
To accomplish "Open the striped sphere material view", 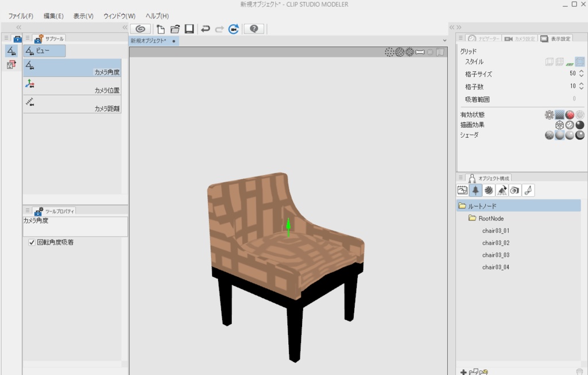I will (489, 191).
